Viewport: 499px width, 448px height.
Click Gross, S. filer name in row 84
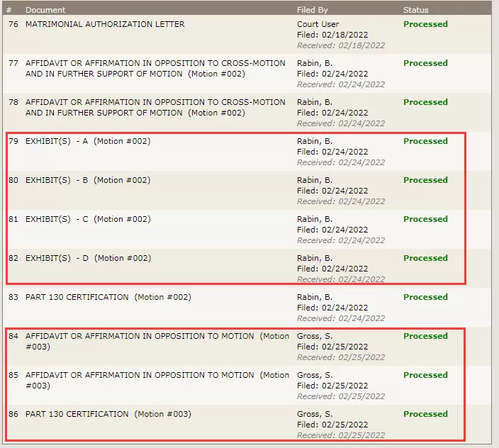315,336
